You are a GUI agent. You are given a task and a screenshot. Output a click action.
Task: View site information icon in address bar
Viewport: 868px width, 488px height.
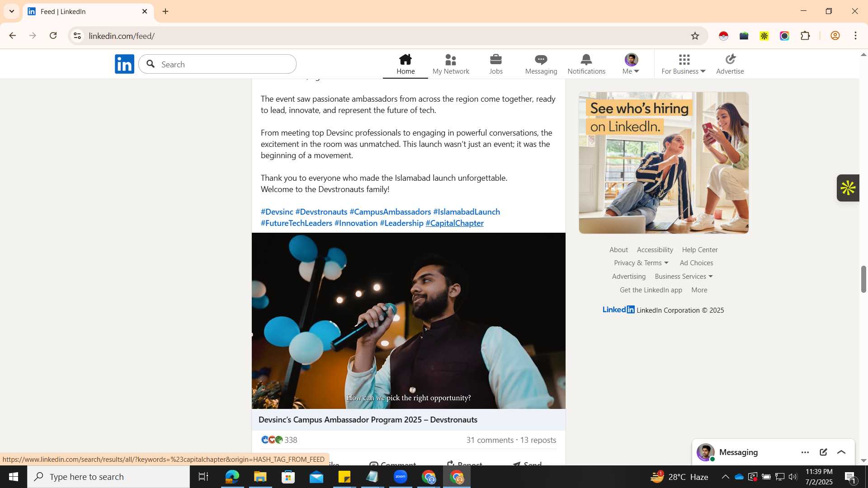tap(77, 36)
